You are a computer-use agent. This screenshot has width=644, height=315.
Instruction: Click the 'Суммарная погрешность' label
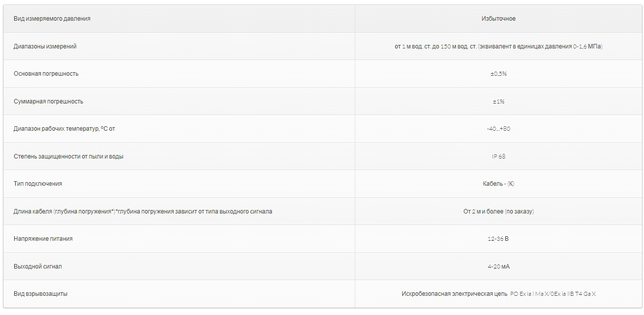(x=48, y=101)
